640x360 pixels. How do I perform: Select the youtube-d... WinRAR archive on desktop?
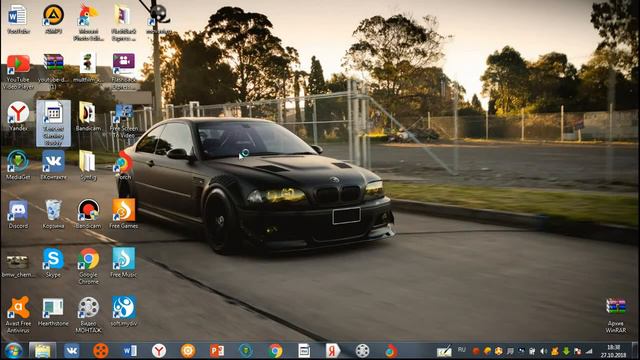53,72
